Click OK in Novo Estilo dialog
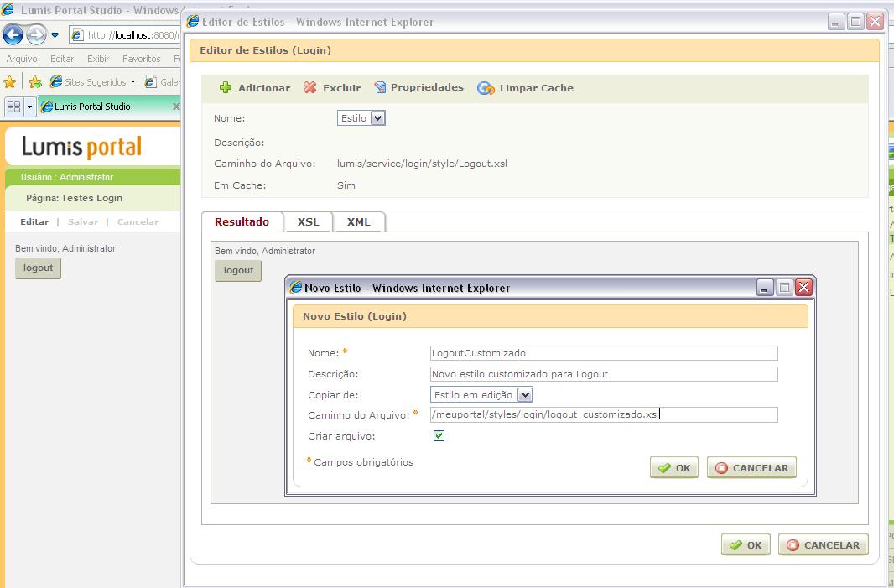The height and width of the screenshot is (588, 894). pyautogui.click(x=674, y=468)
